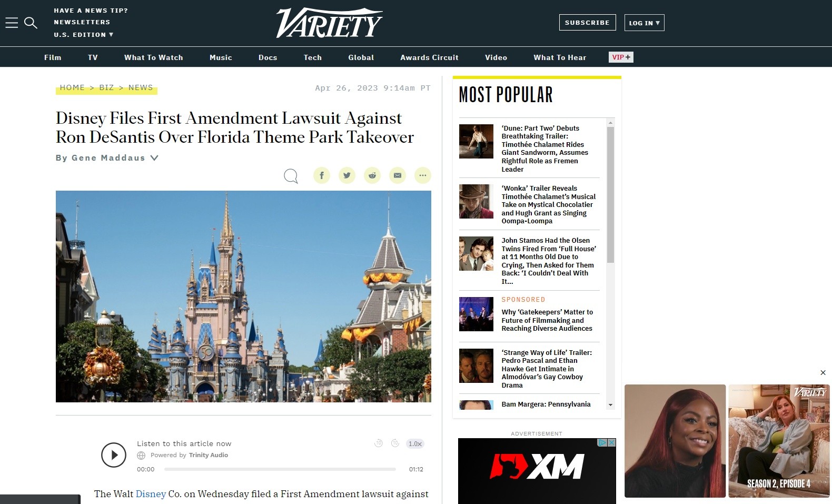The image size is (832, 504).
Task: Click Dune story thumbnail
Action: tap(476, 141)
